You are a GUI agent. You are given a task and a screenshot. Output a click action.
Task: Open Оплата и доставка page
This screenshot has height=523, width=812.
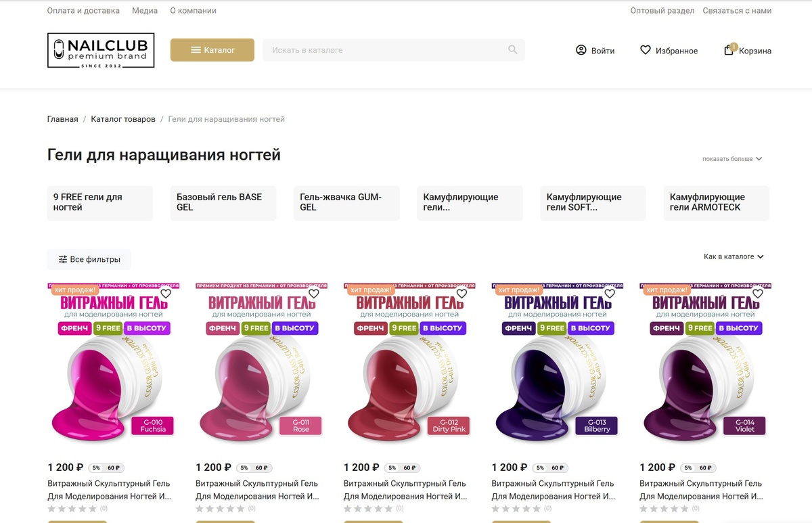83,11
